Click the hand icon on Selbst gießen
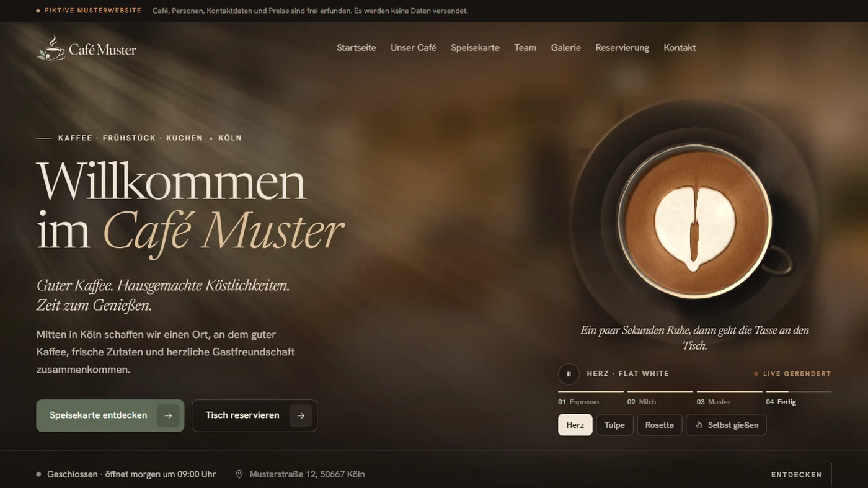 pos(699,425)
